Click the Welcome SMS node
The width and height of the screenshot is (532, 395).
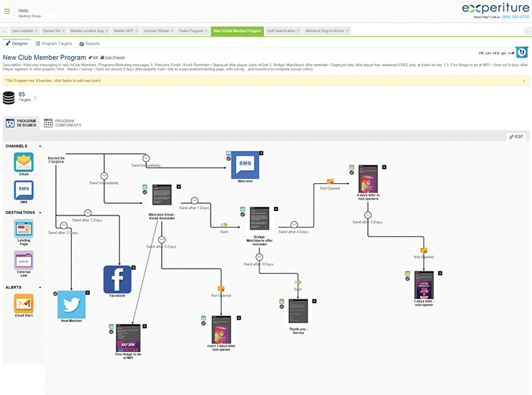coord(245,164)
